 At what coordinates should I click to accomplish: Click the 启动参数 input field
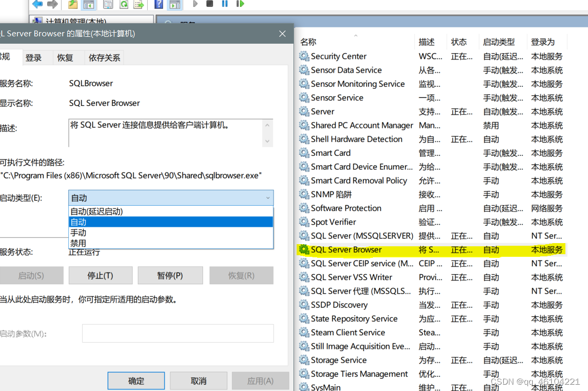178,333
